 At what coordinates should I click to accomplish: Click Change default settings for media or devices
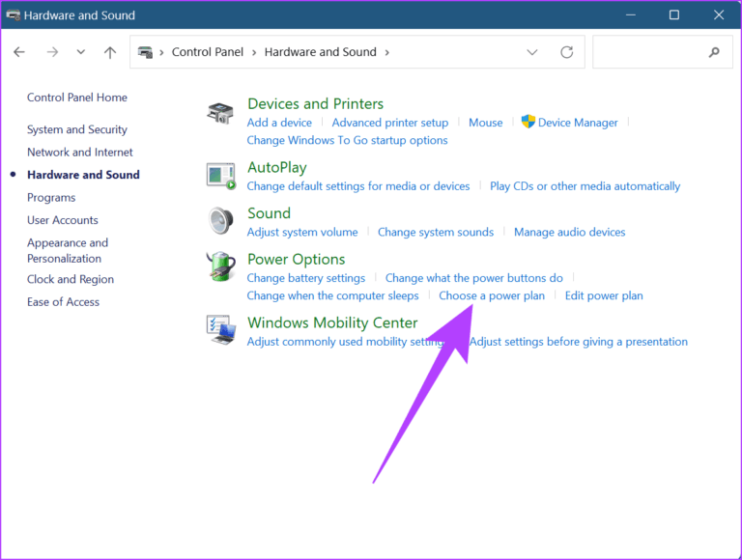[x=358, y=186]
